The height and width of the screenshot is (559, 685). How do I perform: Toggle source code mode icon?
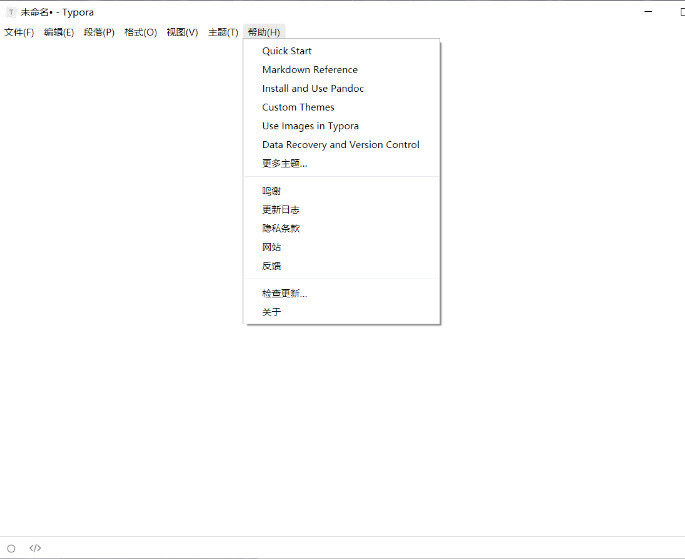(x=35, y=548)
